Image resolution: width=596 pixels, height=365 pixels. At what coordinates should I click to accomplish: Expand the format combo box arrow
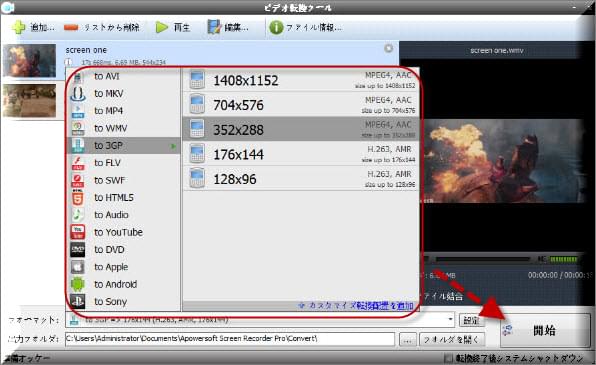click(x=450, y=319)
